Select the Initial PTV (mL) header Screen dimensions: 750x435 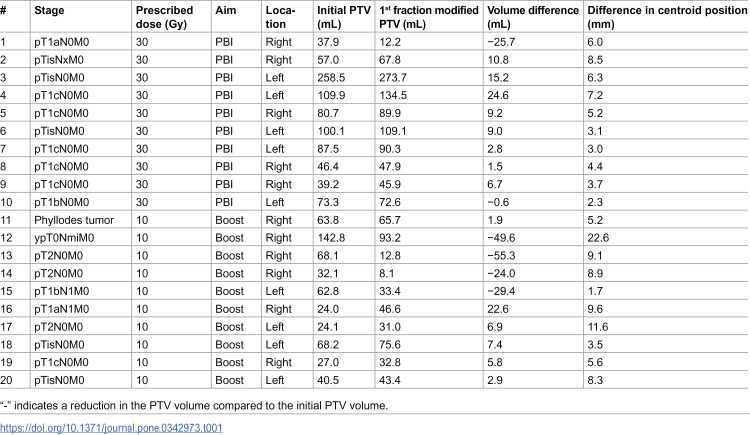[x=344, y=17]
